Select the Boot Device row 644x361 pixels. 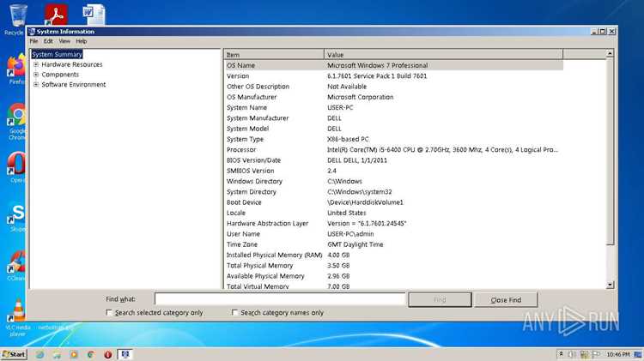393,202
